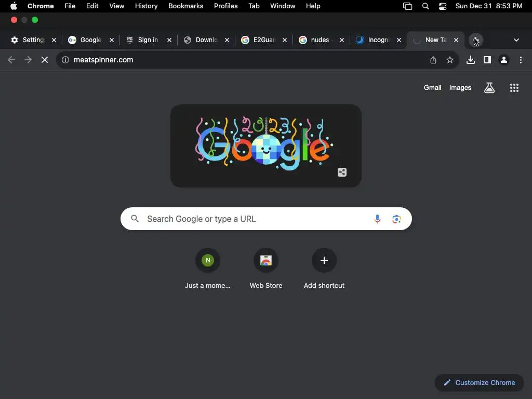Open the Web Store shortcut
This screenshot has width=532, height=399.
click(x=266, y=269)
